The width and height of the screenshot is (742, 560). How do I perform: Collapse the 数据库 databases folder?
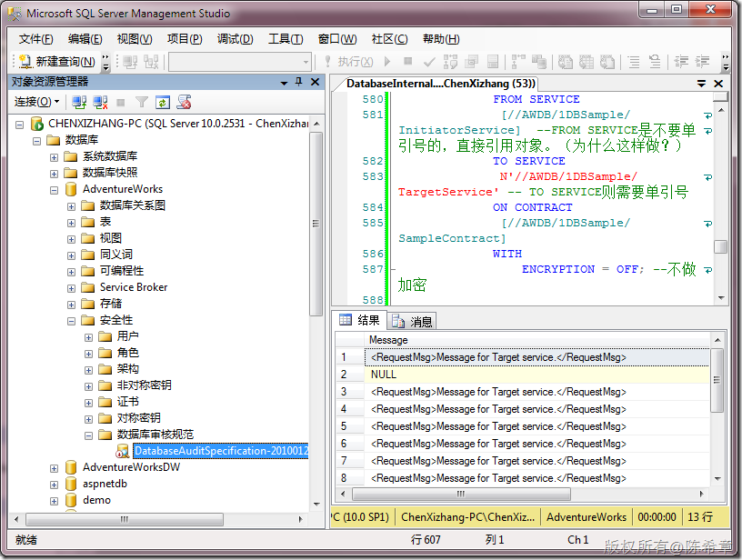pos(36,141)
